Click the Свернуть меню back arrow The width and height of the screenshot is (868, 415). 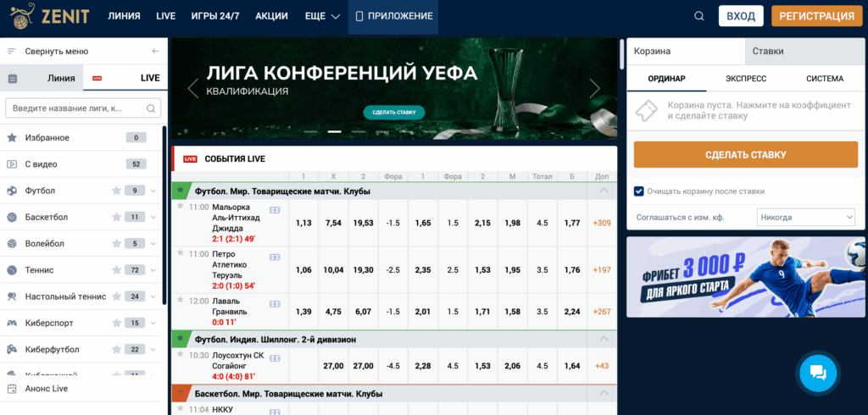[155, 51]
